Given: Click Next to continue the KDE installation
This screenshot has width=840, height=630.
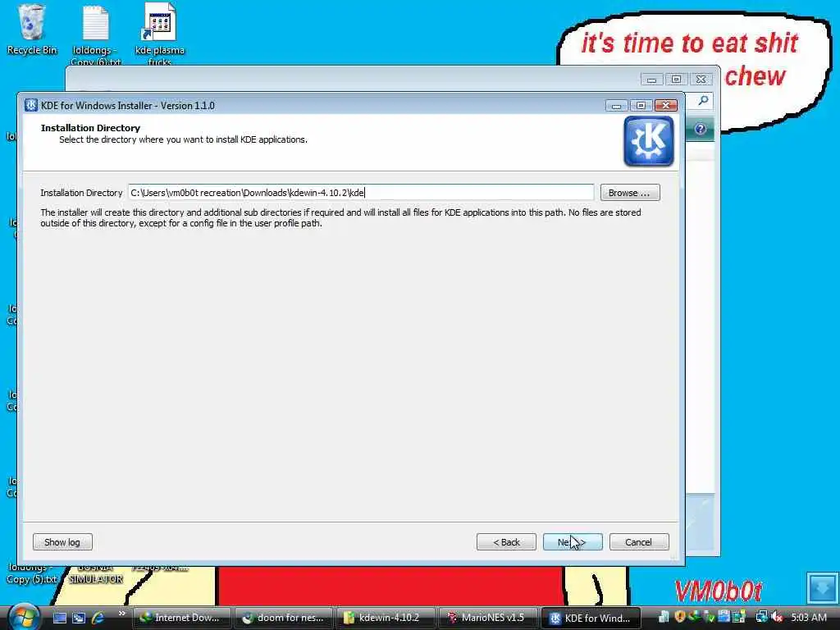Looking at the screenshot, I should point(572,541).
